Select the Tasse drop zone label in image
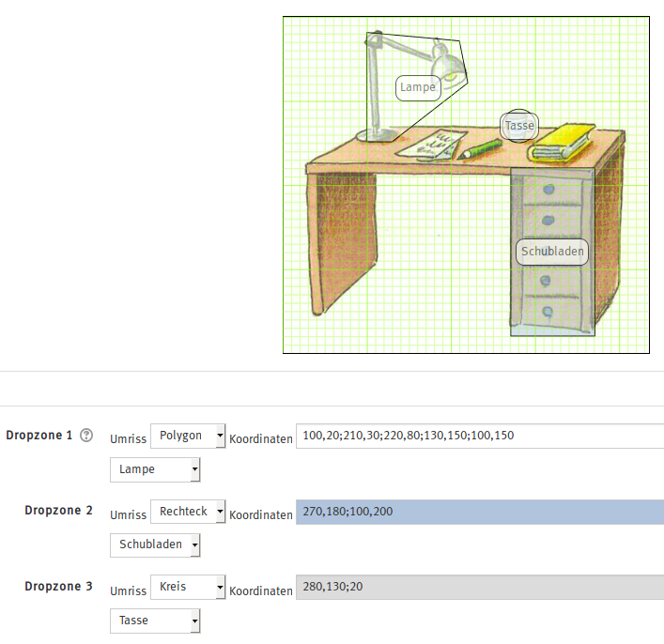Screen dimensions: 664x644 tap(519, 125)
